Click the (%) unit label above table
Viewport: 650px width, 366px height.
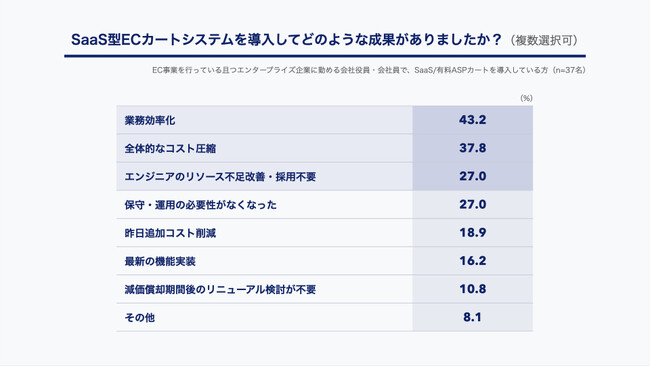pyautogui.click(x=526, y=98)
